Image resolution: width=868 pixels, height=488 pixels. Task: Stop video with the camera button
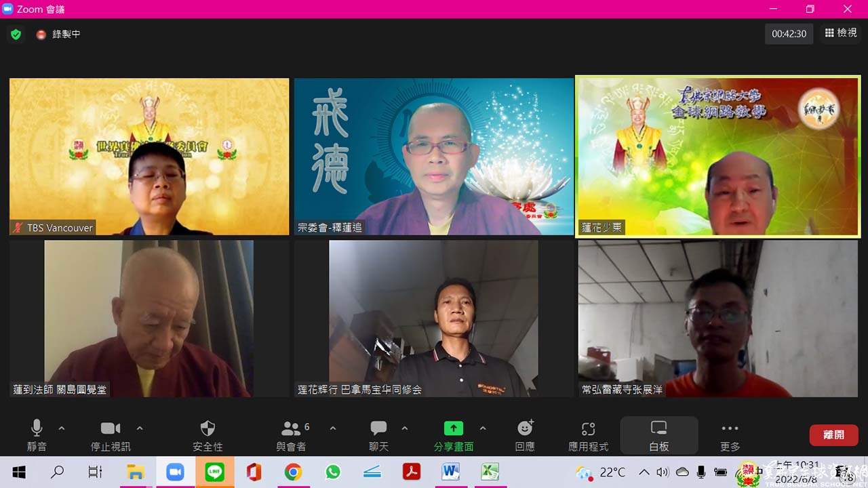[110, 435]
